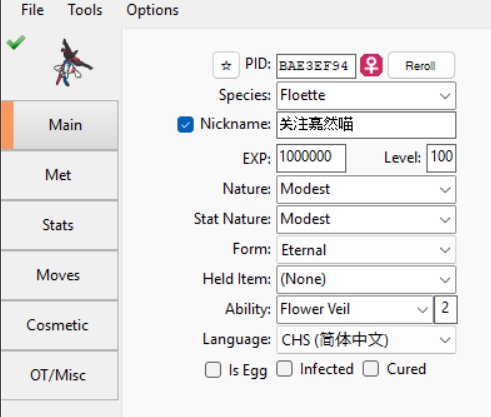Click the Held Item: label

[237, 279]
